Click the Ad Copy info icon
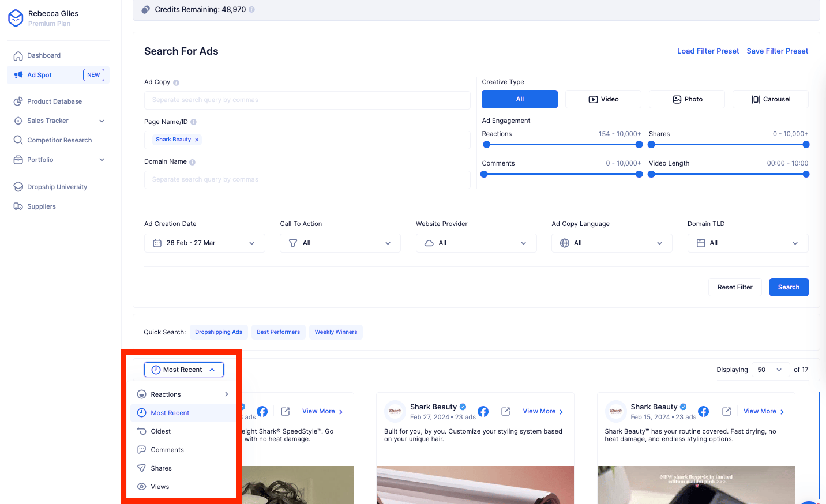Screen dimensions: 826x504 tap(176, 82)
